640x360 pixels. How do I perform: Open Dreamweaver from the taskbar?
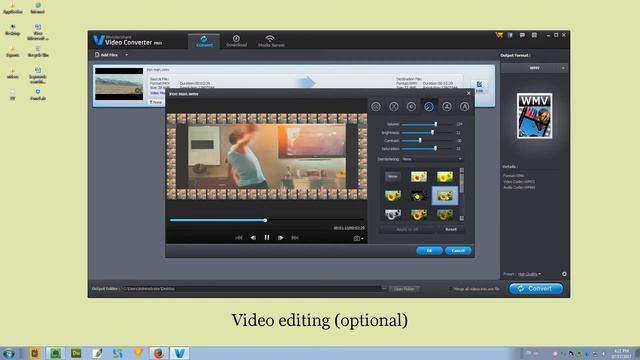[x=76, y=353]
